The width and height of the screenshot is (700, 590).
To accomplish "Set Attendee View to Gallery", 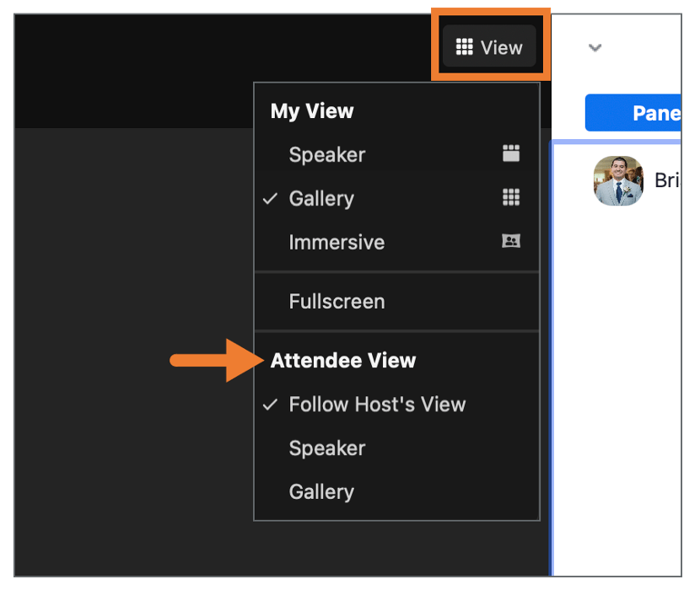I will click(x=321, y=492).
